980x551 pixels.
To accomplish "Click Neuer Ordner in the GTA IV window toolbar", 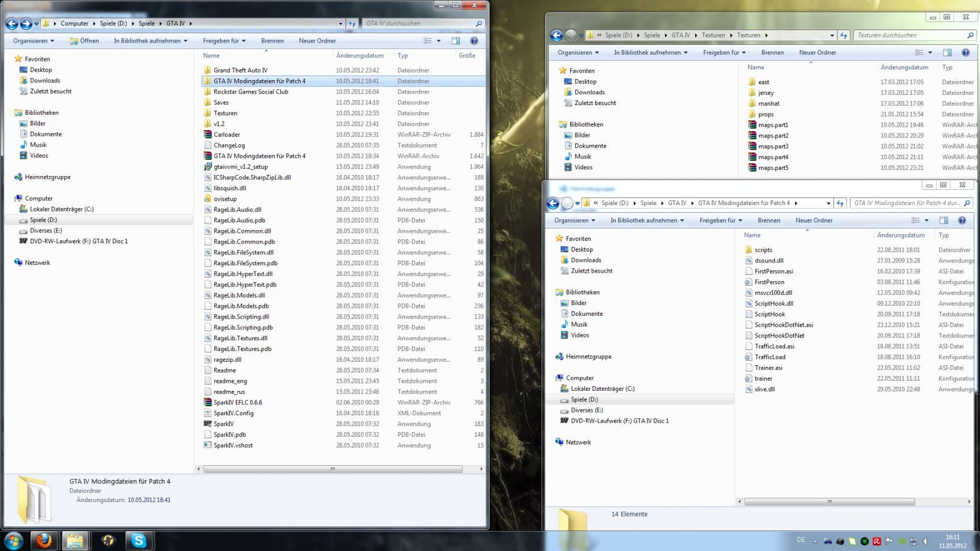I will click(317, 41).
